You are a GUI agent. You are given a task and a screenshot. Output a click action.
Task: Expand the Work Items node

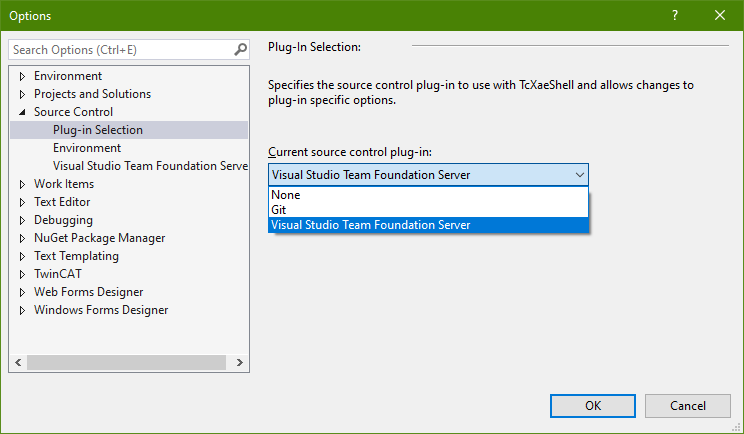(x=22, y=184)
